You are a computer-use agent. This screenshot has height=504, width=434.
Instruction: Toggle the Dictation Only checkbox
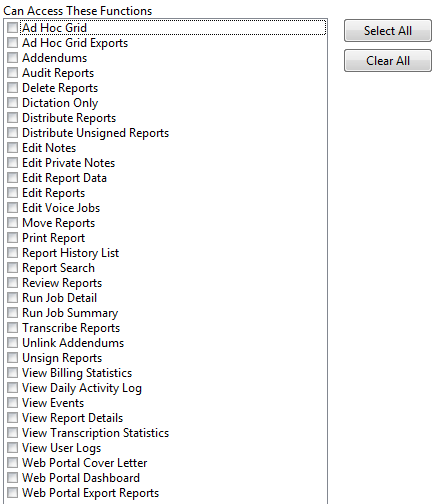pos(12,103)
